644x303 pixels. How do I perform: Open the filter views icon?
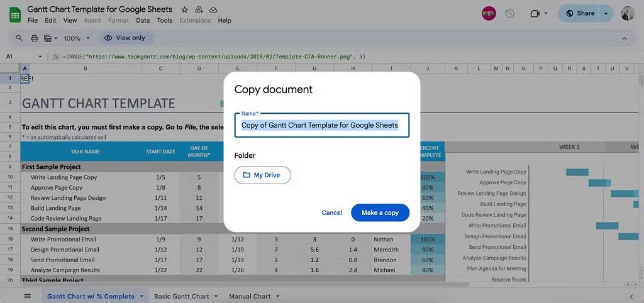[48, 38]
